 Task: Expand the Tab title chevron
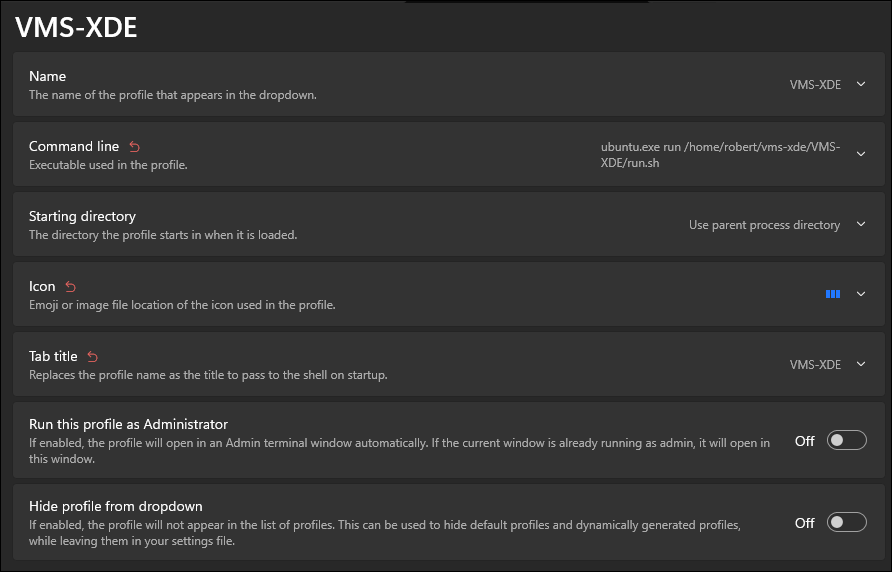[861, 364]
